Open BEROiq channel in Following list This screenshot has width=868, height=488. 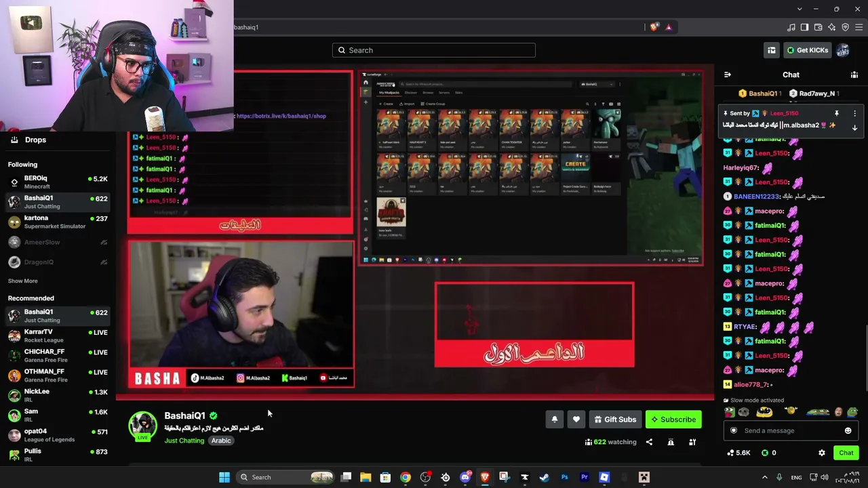[x=58, y=182]
